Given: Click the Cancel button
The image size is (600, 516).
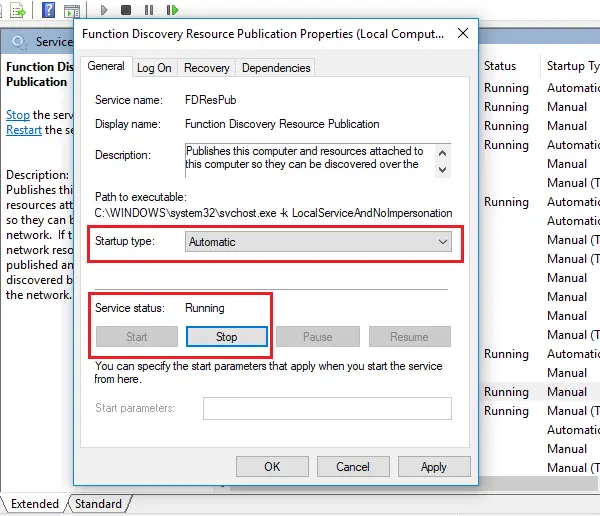Looking at the screenshot, I should click(x=353, y=467).
